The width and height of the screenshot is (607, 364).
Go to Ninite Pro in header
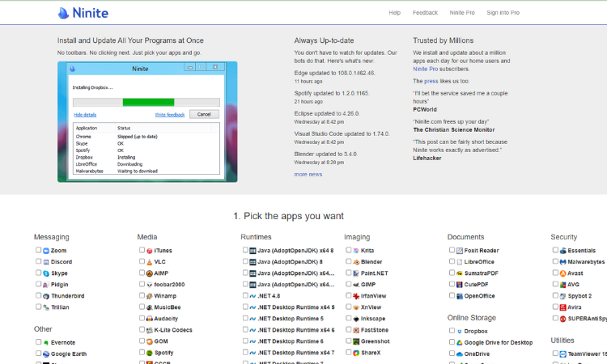point(462,13)
